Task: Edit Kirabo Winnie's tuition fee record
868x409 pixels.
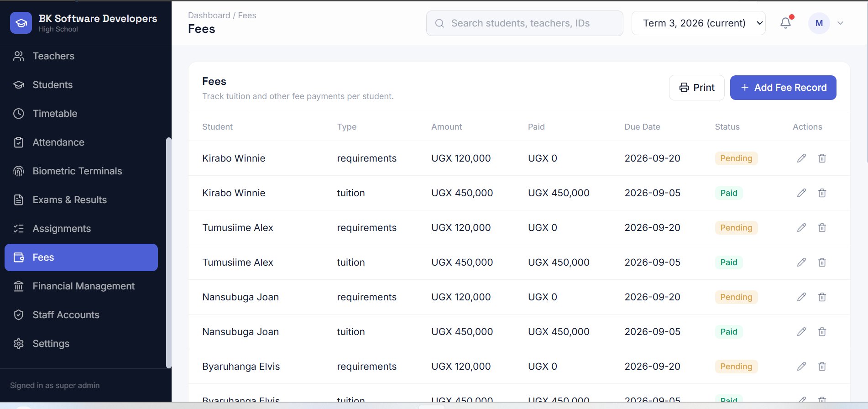Action: click(x=801, y=193)
